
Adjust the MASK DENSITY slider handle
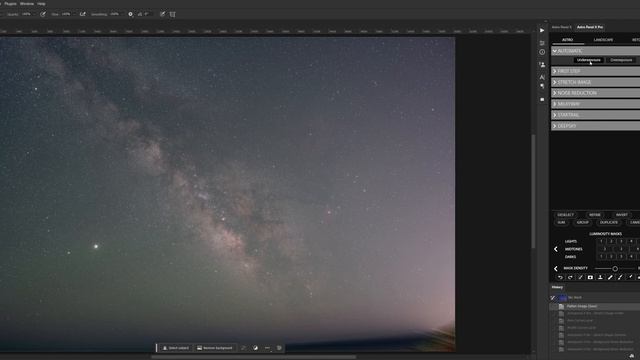tap(615, 269)
